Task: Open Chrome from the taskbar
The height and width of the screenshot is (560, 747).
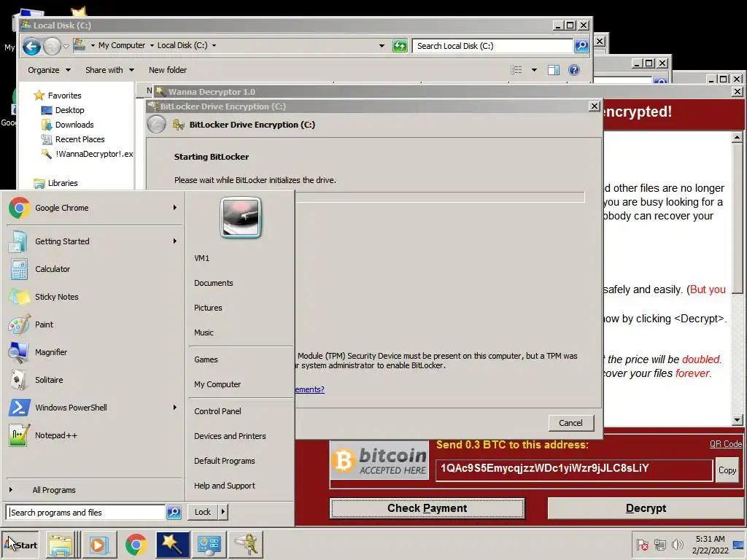Action: pos(136,545)
